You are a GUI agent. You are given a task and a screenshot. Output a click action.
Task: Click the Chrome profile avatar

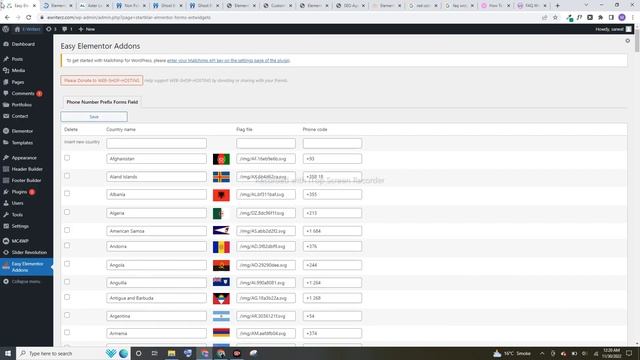click(x=622, y=18)
